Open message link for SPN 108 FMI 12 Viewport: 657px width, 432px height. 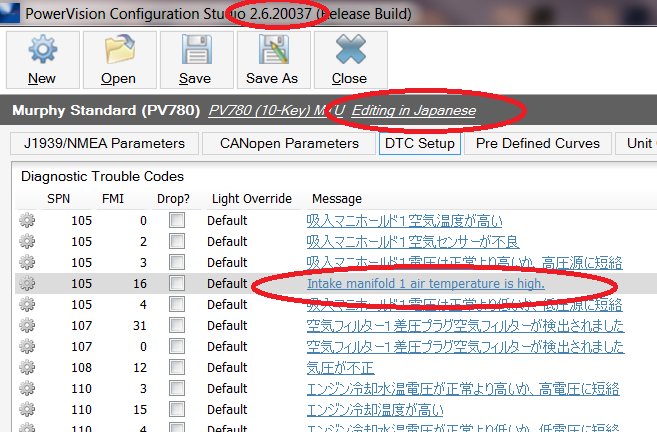point(340,367)
